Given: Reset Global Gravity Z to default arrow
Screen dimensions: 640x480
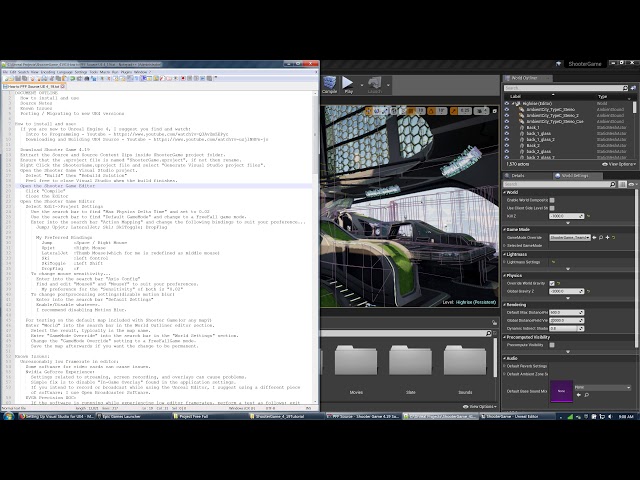Looking at the screenshot, I should click(589, 291).
